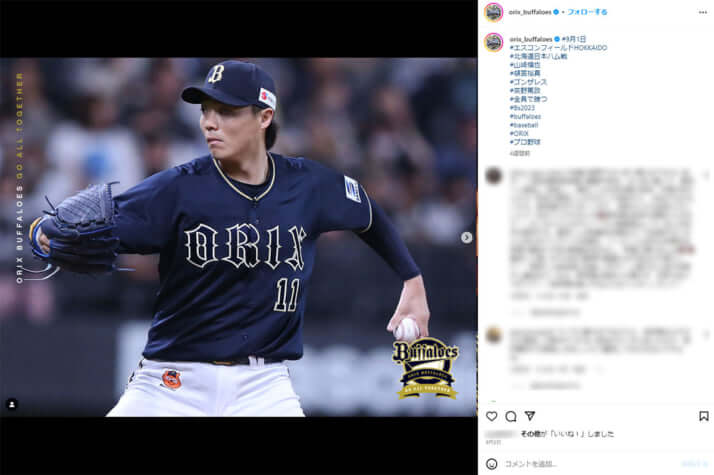Open the emoji picker in comment bar
The image size is (714, 475).
click(x=492, y=464)
